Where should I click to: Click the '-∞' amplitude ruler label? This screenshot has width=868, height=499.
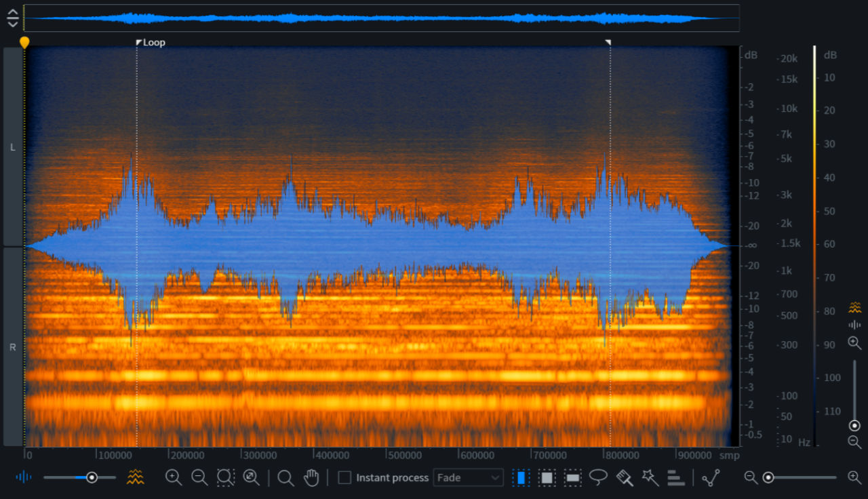[x=752, y=245]
